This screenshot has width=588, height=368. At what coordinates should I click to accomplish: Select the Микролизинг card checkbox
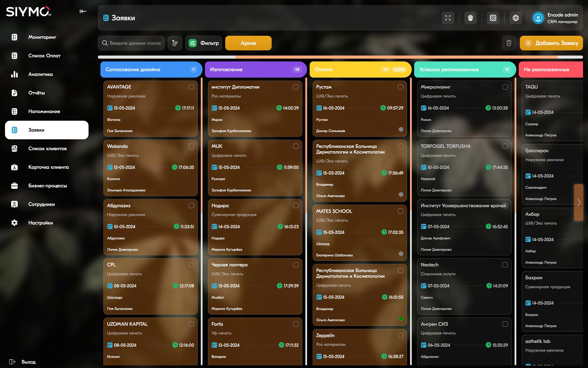505,87
